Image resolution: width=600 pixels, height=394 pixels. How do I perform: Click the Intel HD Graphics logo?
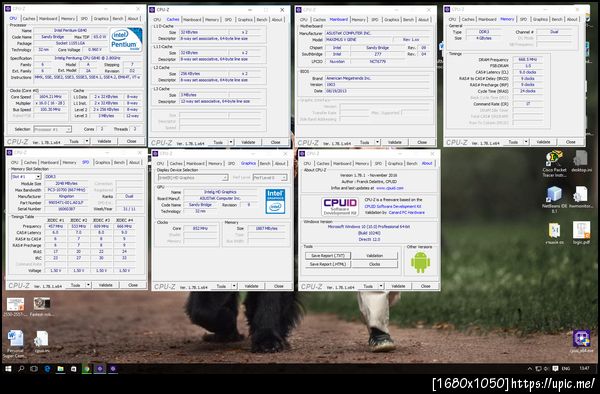click(x=275, y=201)
